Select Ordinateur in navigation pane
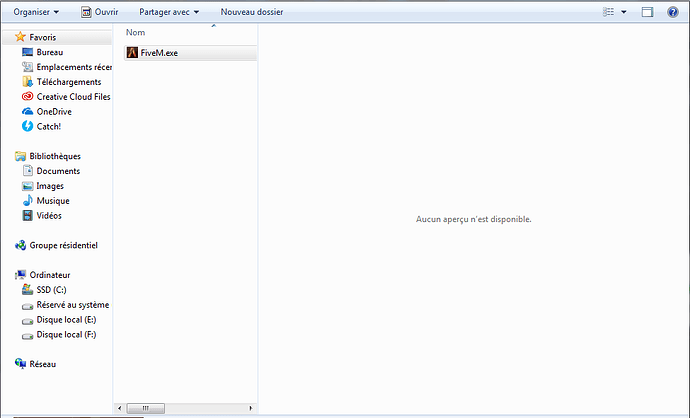The height and width of the screenshot is (418, 690). (x=50, y=275)
